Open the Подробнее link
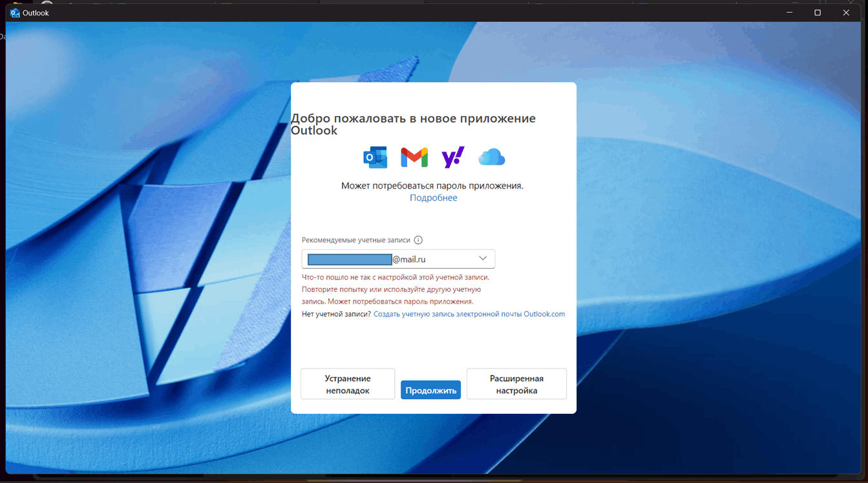Screen dimensions: 868x483 click(x=433, y=198)
